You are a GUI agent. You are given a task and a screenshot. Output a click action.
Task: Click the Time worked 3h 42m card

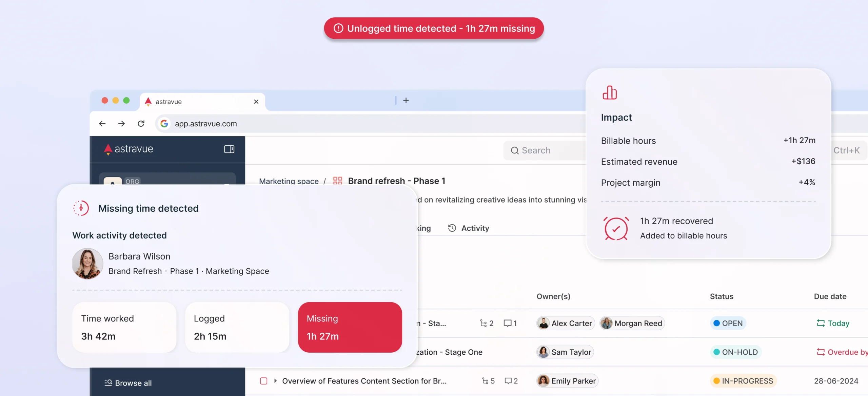[124, 327]
